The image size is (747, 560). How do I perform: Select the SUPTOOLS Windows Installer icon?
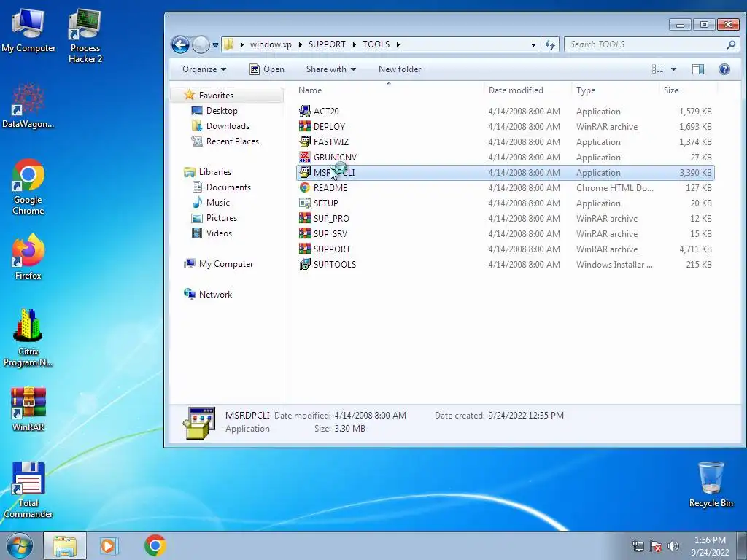(x=304, y=264)
